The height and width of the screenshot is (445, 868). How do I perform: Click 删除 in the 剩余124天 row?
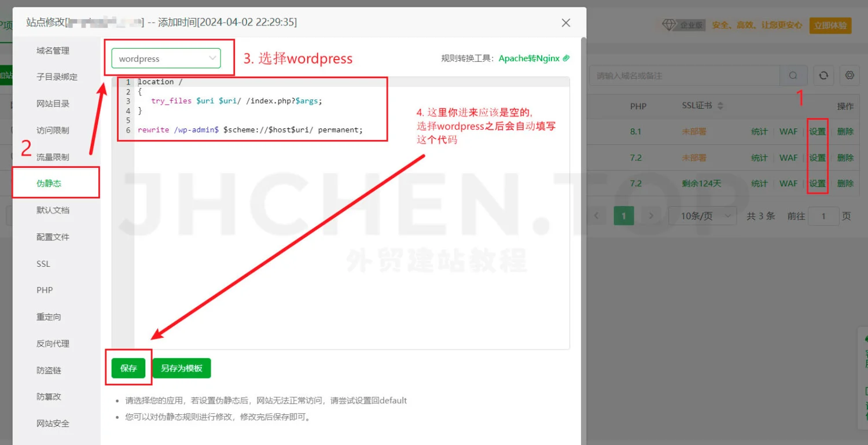(845, 183)
